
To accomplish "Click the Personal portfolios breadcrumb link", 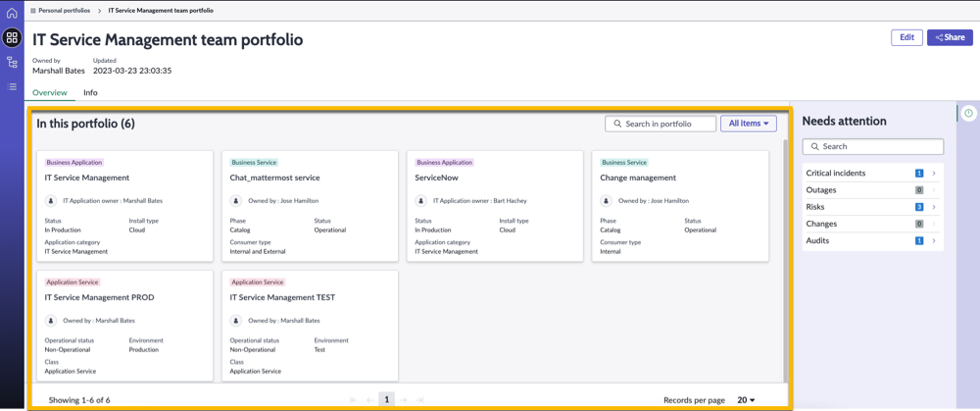I will pos(65,11).
